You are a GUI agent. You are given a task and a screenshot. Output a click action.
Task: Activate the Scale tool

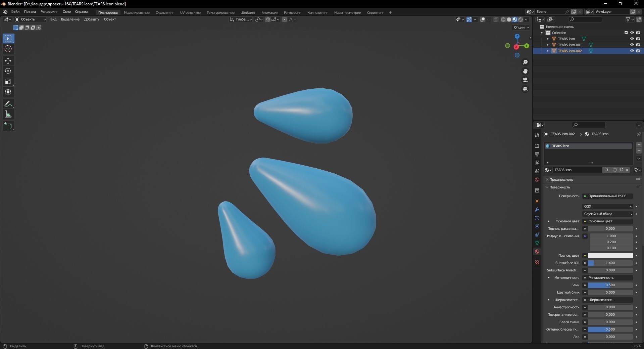coord(8,82)
